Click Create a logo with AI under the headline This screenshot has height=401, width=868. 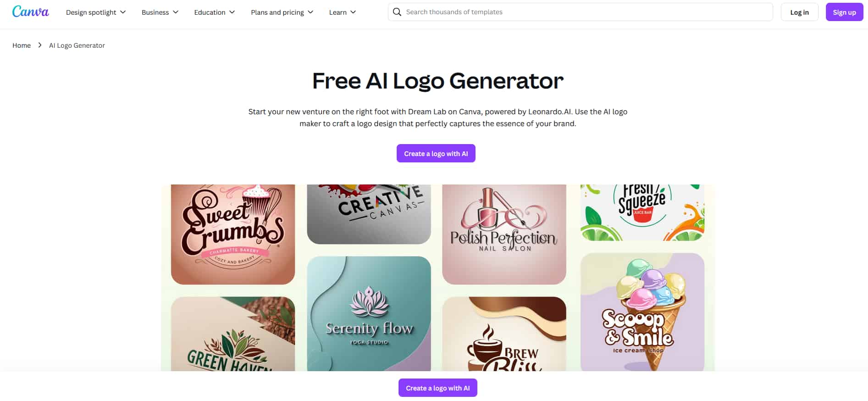point(436,153)
